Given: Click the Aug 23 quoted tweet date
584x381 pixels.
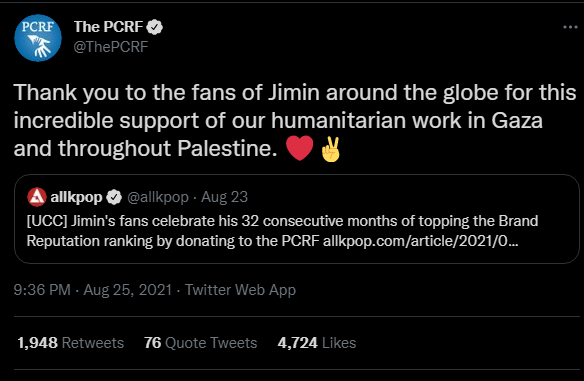Looking at the screenshot, I should point(224,197).
